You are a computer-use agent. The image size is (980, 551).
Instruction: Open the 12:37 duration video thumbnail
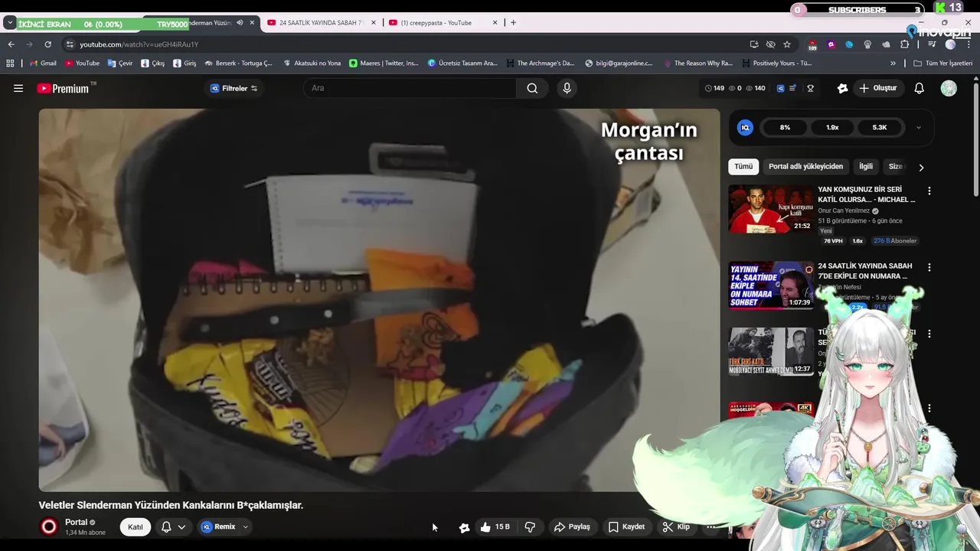click(x=771, y=351)
